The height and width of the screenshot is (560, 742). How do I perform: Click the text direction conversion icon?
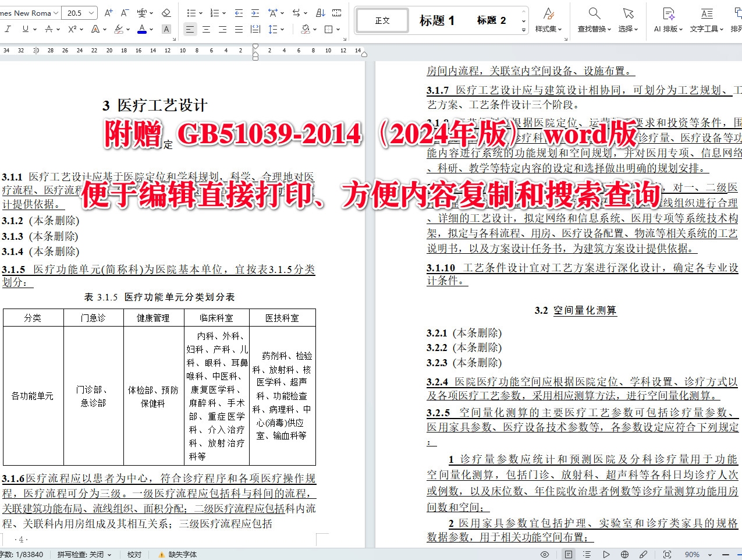296,13
